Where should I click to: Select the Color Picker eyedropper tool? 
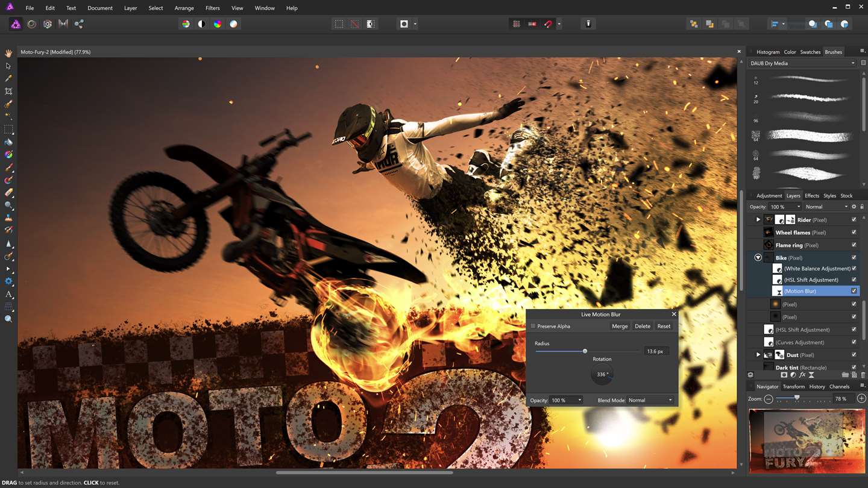[x=8, y=78]
